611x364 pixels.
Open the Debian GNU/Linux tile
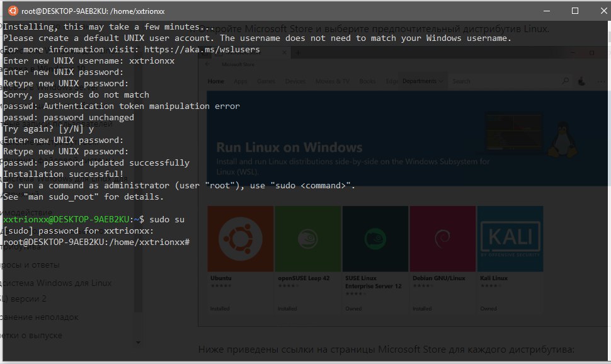443,239
